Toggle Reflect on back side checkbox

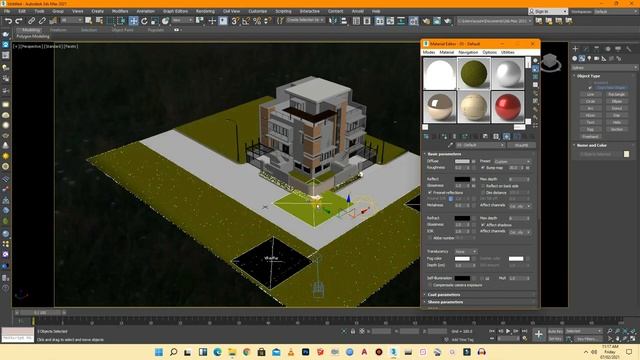point(483,186)
